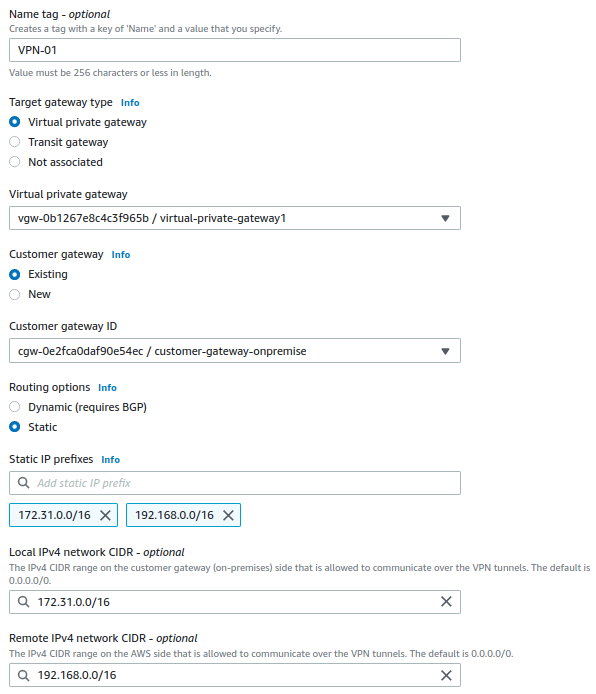Click the search icon in Static IP prefixes
The height and width of the screenshot is (694, 596).
pos(23,483)
